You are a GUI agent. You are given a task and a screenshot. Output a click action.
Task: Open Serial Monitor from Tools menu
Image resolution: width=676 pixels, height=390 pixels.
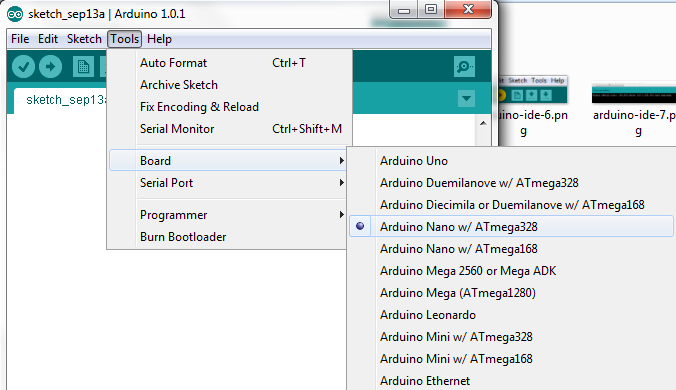click(229, 129)
